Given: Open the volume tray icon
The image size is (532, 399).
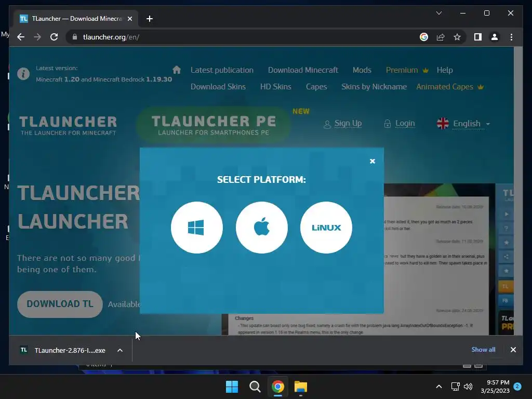Looking at the screenshot, I should coord(468,387).
